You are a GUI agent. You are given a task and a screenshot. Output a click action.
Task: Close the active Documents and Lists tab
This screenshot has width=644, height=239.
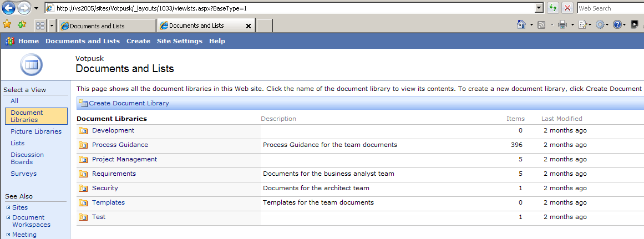[x=248, y=26]
